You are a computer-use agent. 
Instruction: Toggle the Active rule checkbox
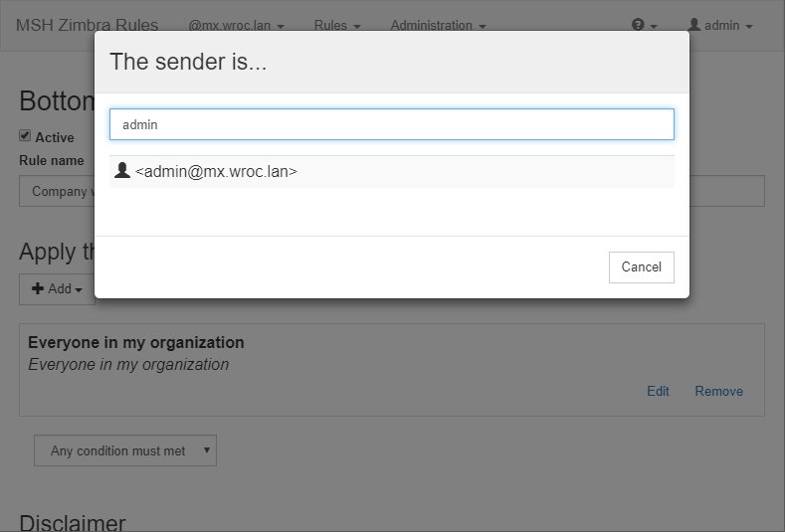pos(25,135)
